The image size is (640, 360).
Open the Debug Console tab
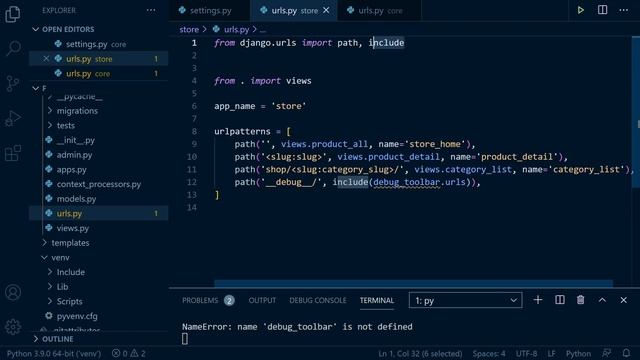318,300
